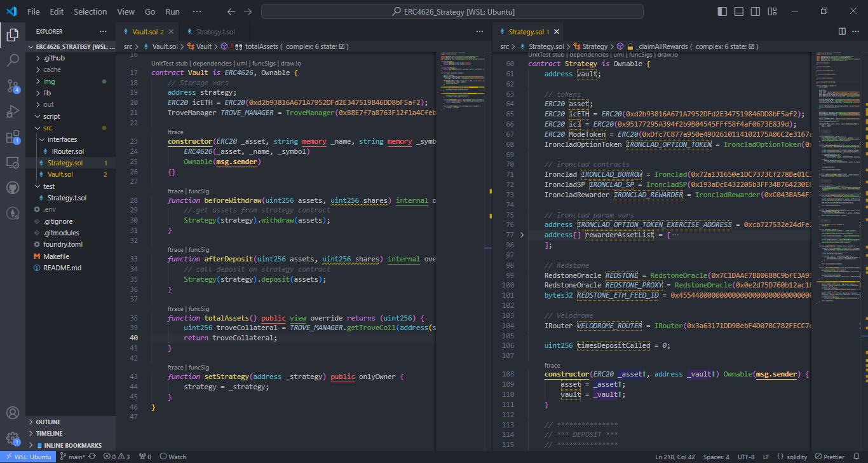Viewport: 868px width, 463px height.
Task: Open the Remote Explorer view
Action: coord(13,163)
